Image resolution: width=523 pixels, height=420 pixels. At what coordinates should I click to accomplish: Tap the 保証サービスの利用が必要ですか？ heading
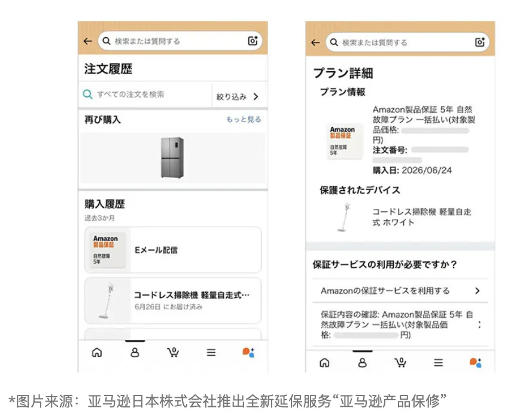pyautogui.click(x=385, y=264)
